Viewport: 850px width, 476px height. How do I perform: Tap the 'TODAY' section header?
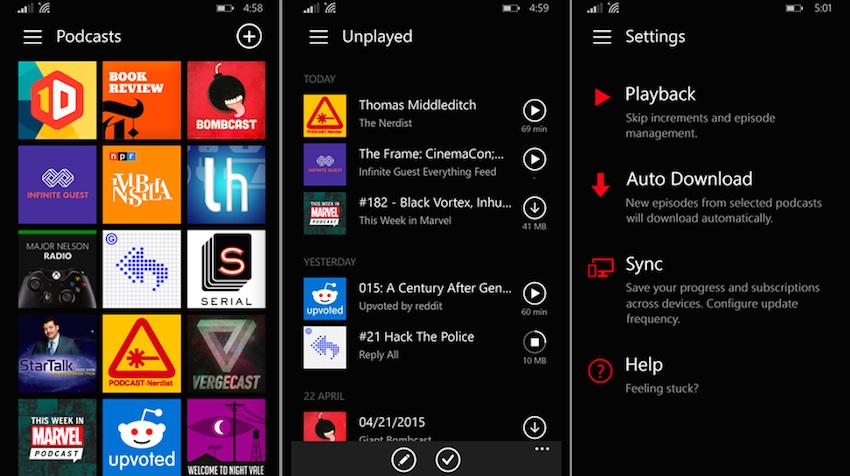coord(319,79)
